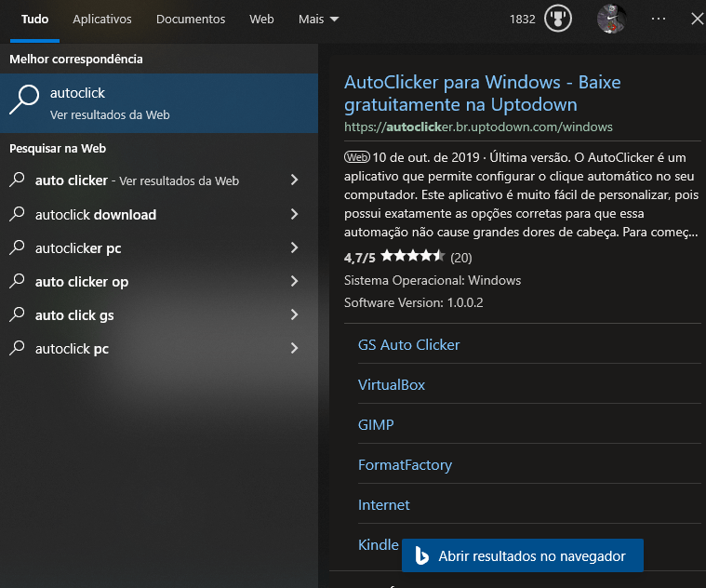The image size is (706, 588).
Task: Open the Kindle link
Action: tap(379, 545)
